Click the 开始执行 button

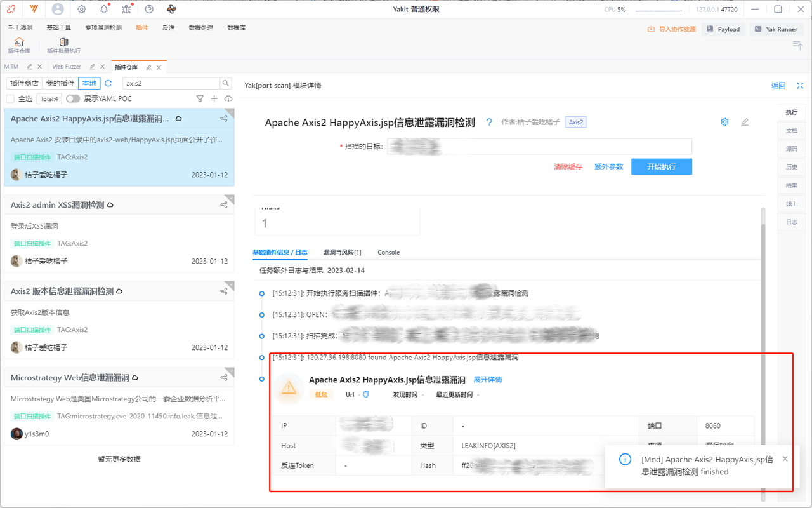[x=662, y=166]
